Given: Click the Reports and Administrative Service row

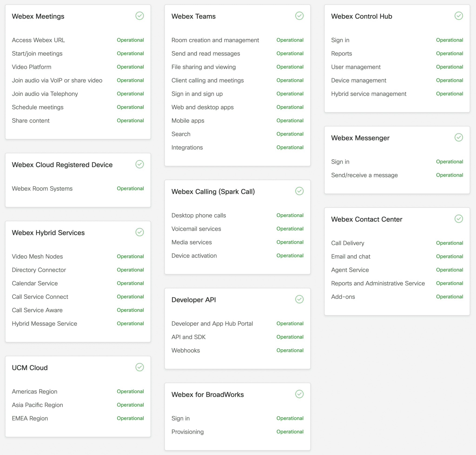Looking at the screenshot, I should [377, 283].
